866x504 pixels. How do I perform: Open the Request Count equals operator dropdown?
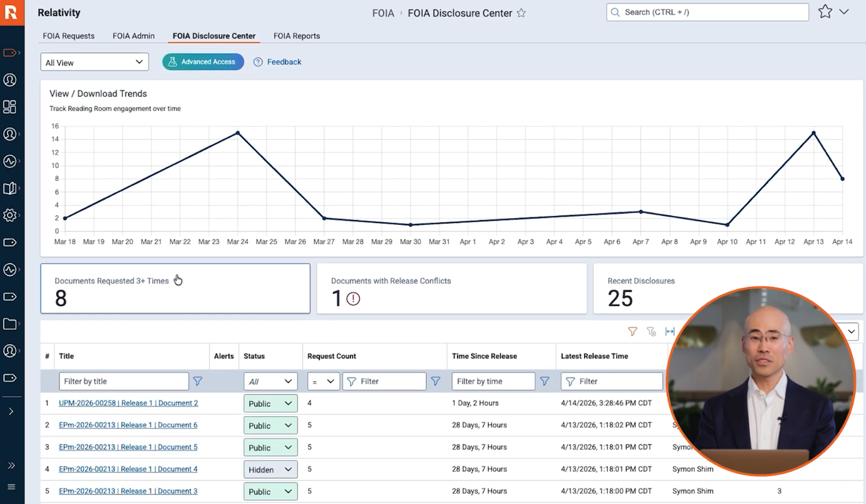[324, 381]
